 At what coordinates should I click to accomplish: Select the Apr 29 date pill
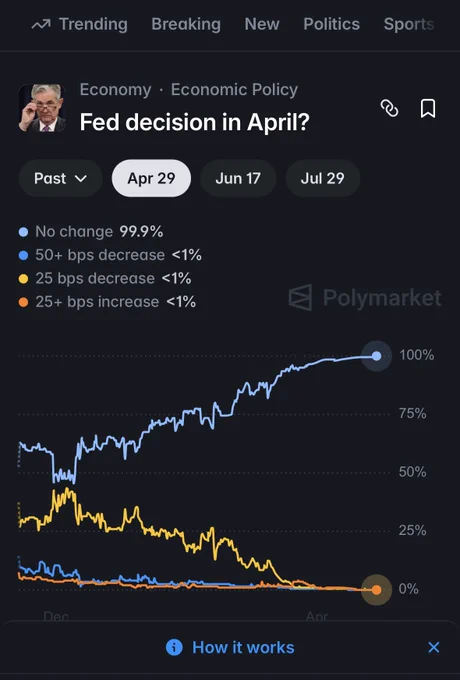click(151, 178)
